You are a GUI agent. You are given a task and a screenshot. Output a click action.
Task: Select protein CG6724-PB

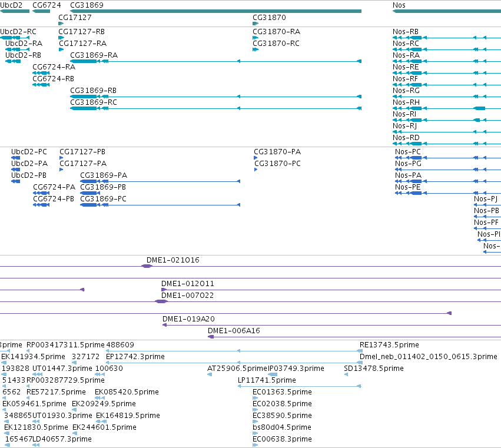coord(54,199)
